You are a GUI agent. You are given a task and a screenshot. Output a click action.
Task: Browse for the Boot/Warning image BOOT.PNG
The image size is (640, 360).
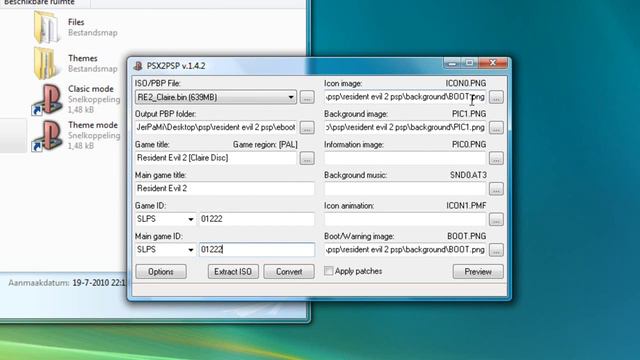[496, 250]
